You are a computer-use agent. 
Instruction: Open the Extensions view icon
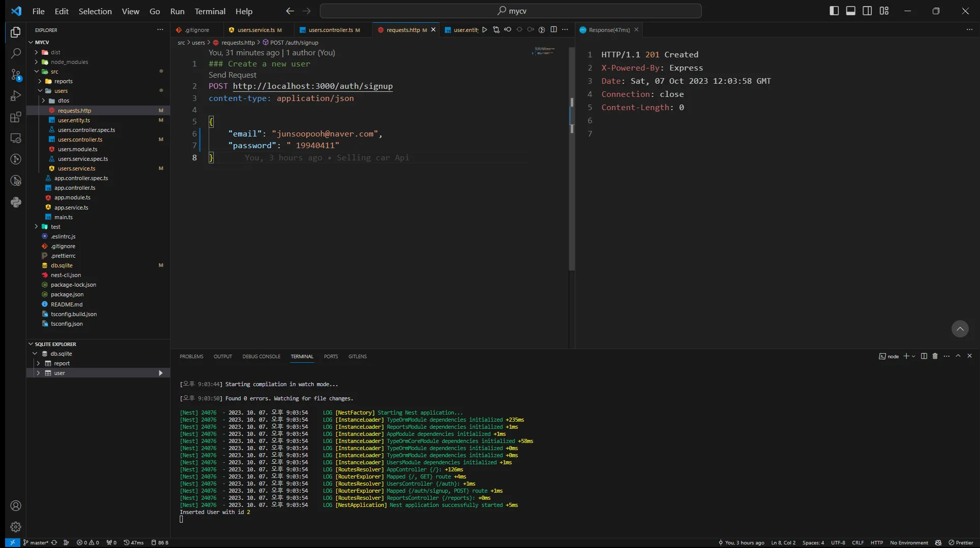15,117
